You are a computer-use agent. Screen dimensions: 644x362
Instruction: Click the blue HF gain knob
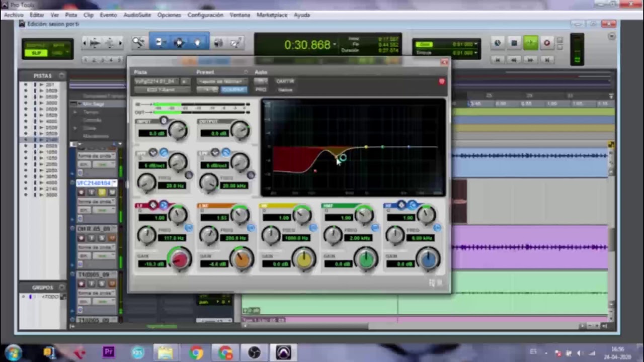click(429, 259)
